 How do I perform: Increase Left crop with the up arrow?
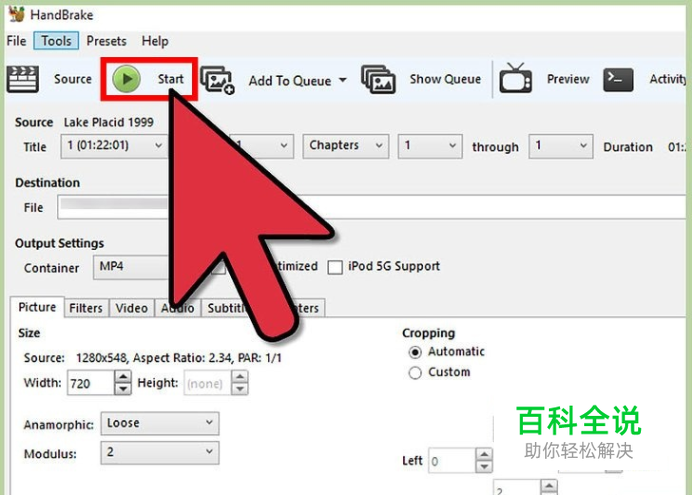pyautogui.click(x=484, y=455)
